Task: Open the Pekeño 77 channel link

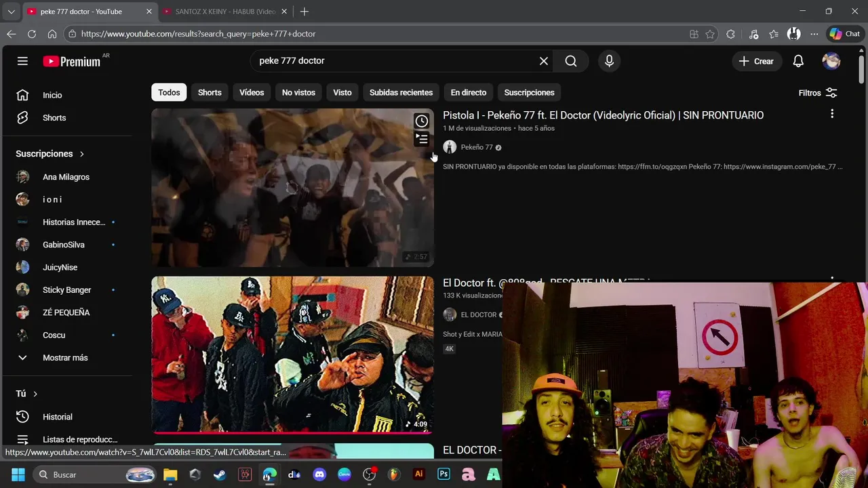Action: click(477, 147)
